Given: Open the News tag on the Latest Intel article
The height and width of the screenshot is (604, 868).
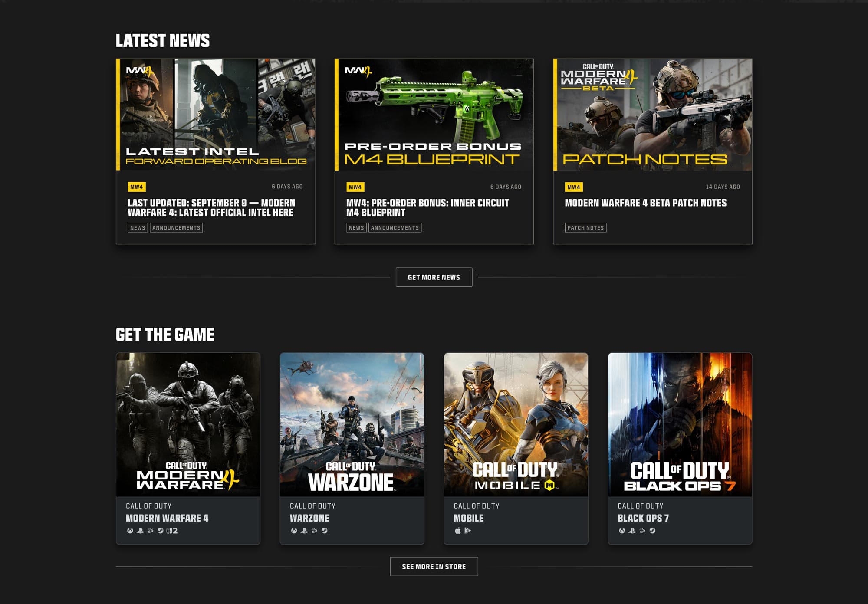Looking at the screenshot, I should (x=138, y=228).
